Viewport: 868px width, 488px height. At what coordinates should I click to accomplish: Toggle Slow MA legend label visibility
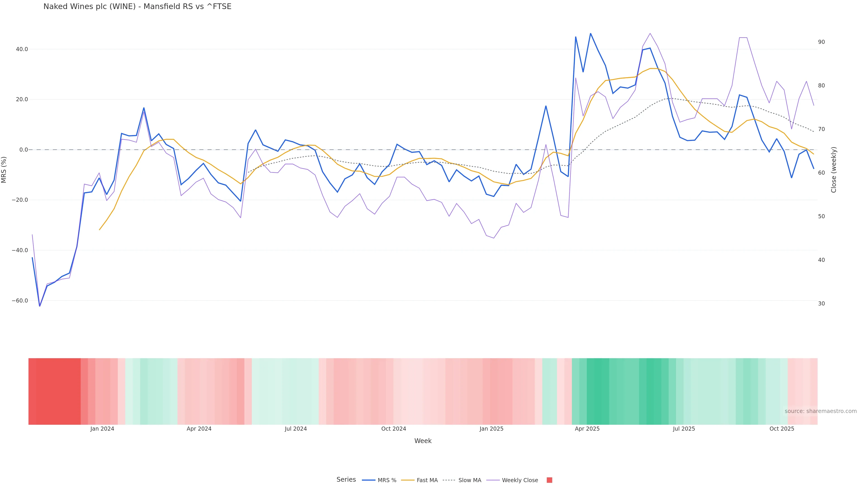pyautogui.click(x=469, y=480)
